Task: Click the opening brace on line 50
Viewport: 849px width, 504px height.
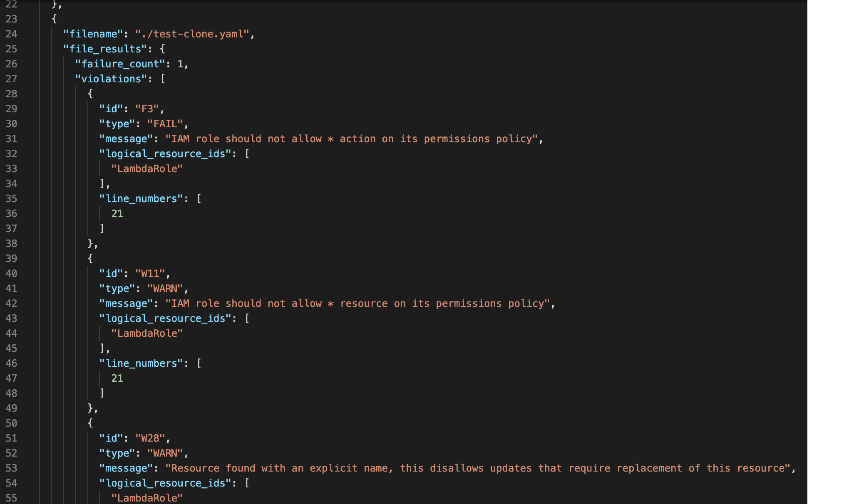Action: pyautogui.click(x=90, y=423)
